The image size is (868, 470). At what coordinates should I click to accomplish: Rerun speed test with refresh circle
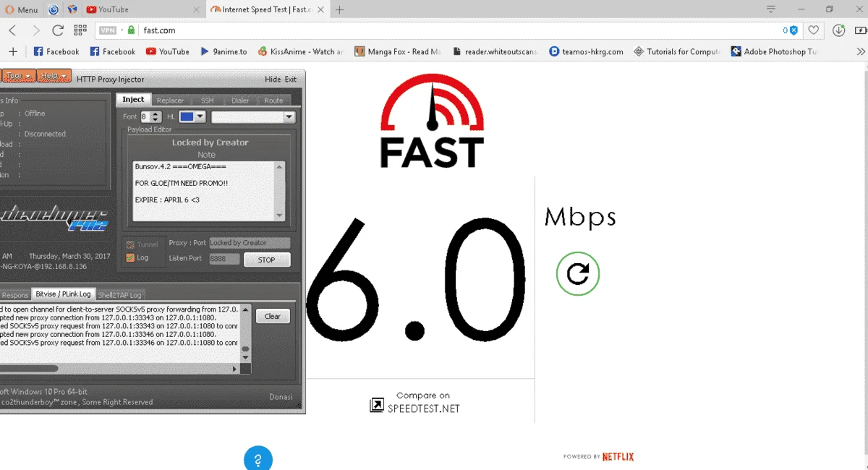point(578,273)
